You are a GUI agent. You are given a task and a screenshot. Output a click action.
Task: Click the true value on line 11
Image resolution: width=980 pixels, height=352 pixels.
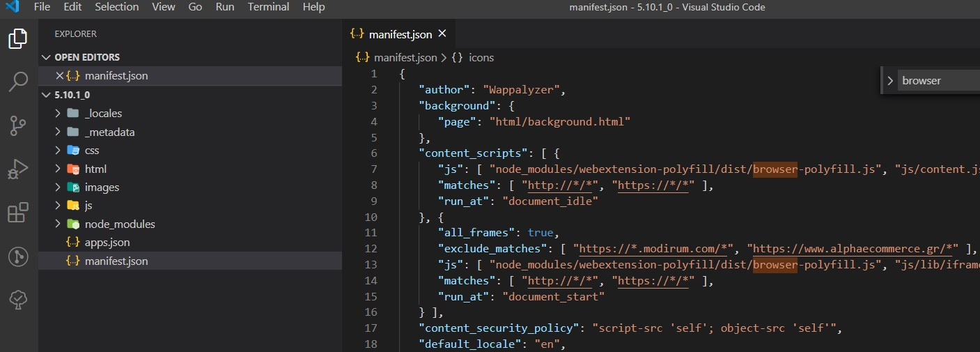(x=540, y=233)
